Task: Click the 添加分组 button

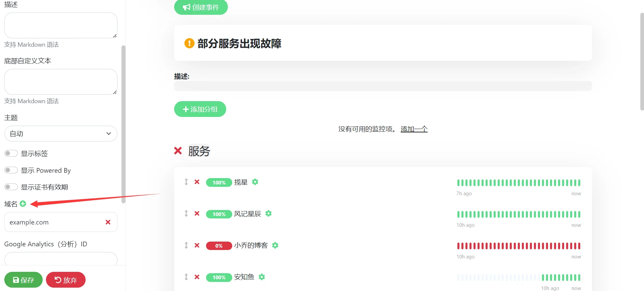Action: (200, 109)
